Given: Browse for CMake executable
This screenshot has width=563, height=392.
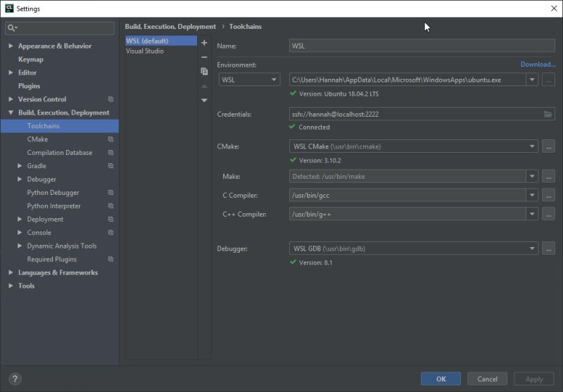Looking at the screenshot, I should 548,146.
